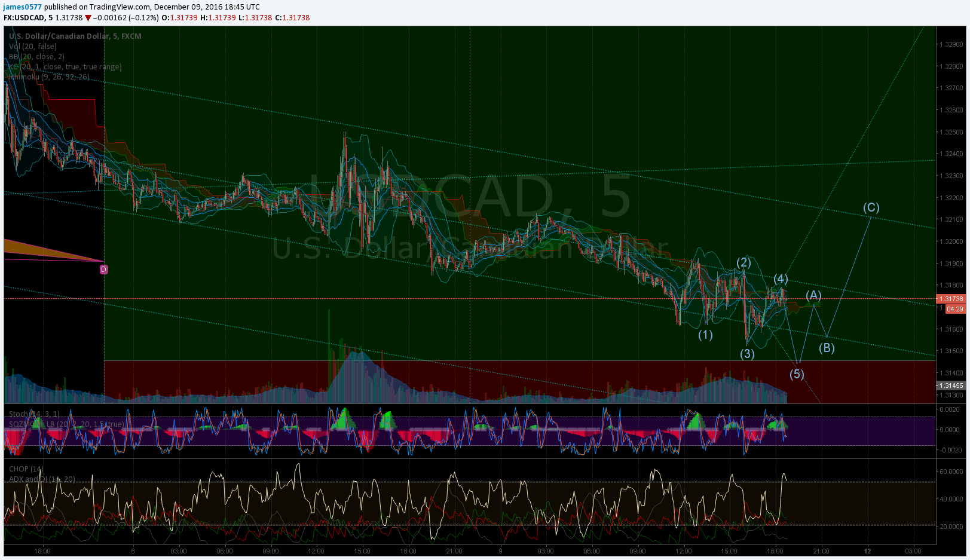
Task: Select the Vol (20, false) indicator label
Action: 33,47
